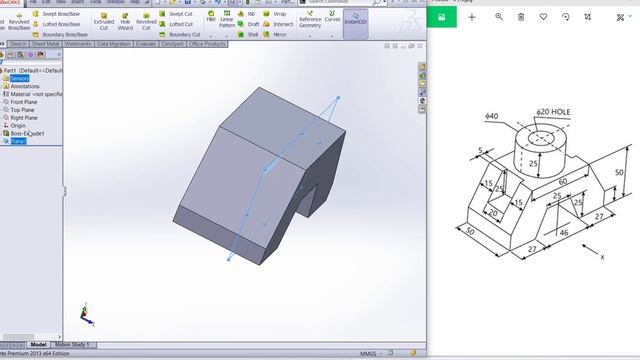Switch to the Model bottom tab
This screenshot has width=640, height=360.
click(38, 345)
